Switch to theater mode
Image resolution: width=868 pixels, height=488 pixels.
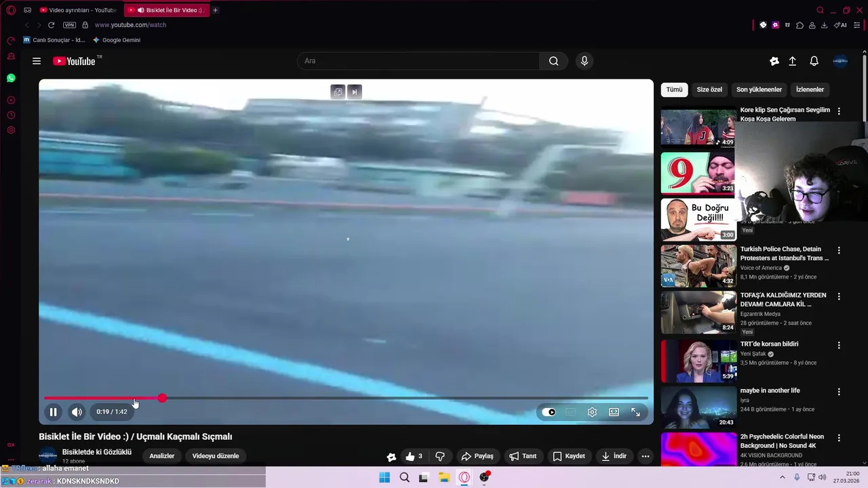(x=614, y=412)
